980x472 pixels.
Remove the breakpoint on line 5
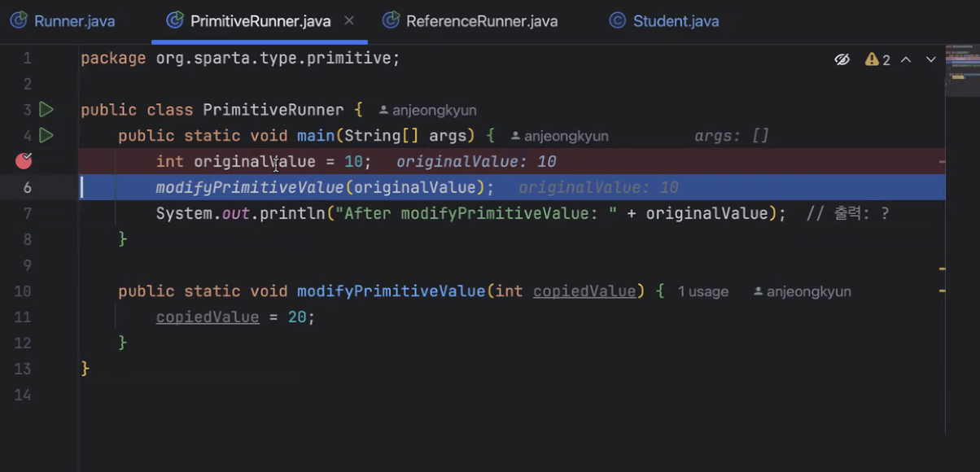[24, 161]
